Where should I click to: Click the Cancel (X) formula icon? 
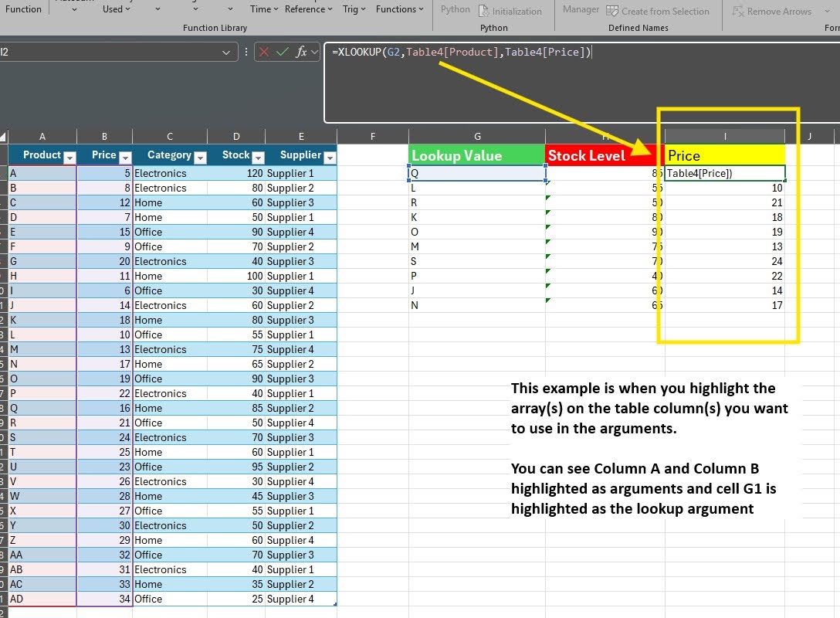[x=265, y=52]
